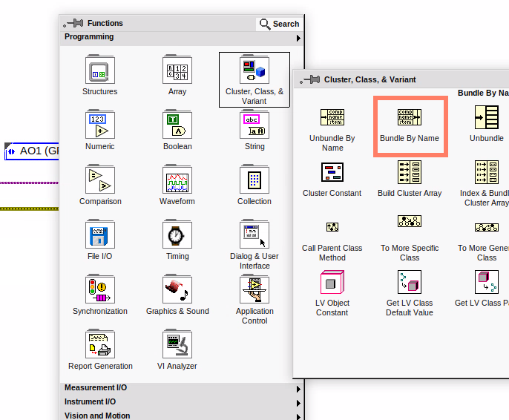Open the Waveform palette
Screen dimensions: 509x420
177,180
